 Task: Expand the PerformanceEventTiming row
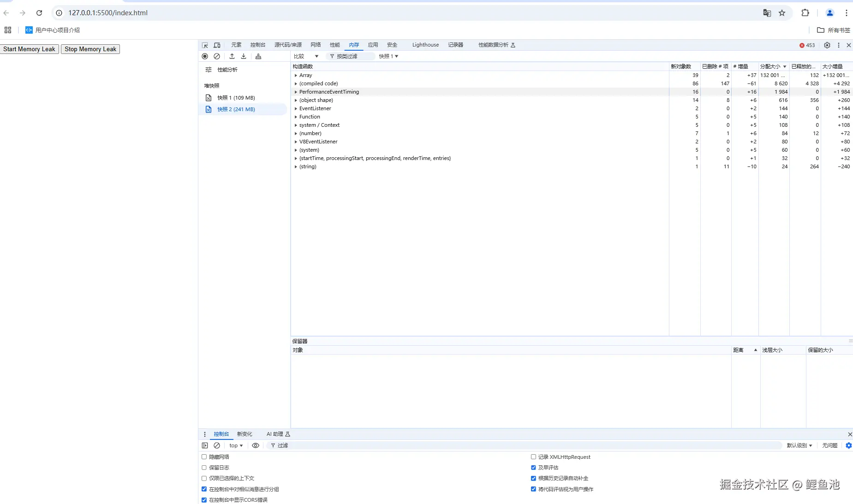296,92
